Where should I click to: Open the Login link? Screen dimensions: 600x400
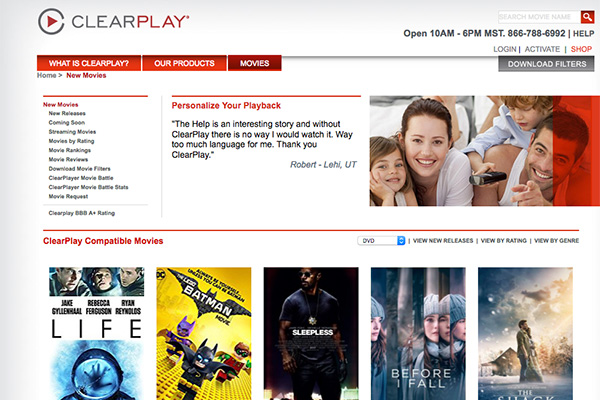[x=505, y=49]
